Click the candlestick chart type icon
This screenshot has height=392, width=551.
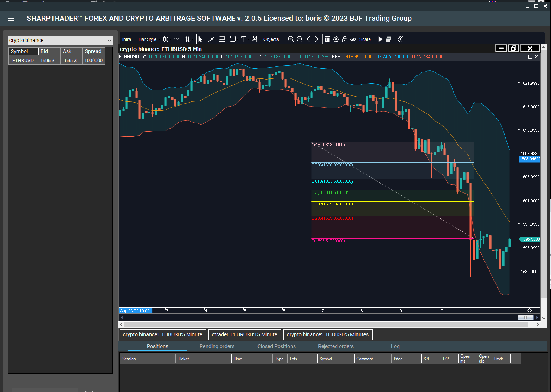pos(166,39)
